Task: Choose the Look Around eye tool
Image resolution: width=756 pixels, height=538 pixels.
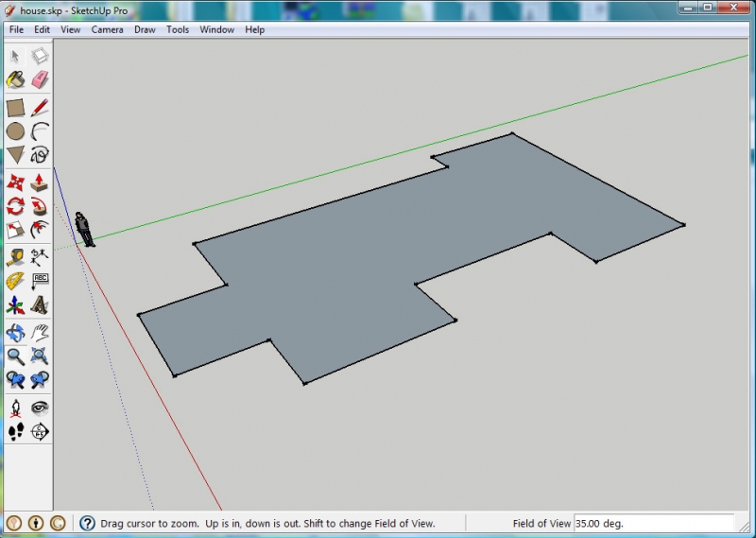Action: click(x=40, y=408)
